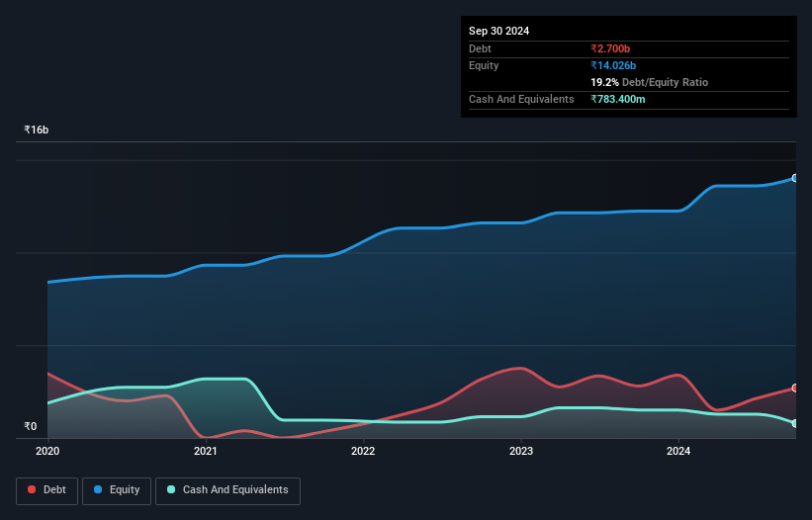Select the Cash endpoint marker on chart
The width and height of the screenshot is (812, 520).
point(795,423)
